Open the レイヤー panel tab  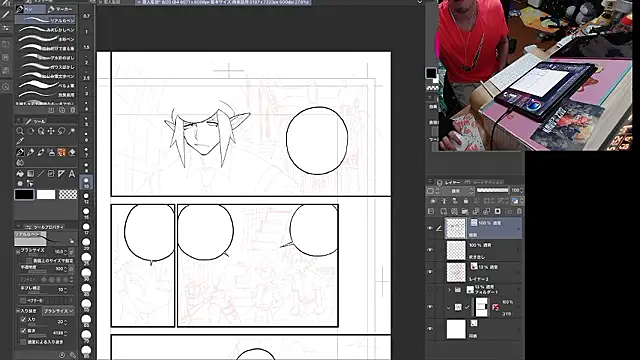(448, 182)
